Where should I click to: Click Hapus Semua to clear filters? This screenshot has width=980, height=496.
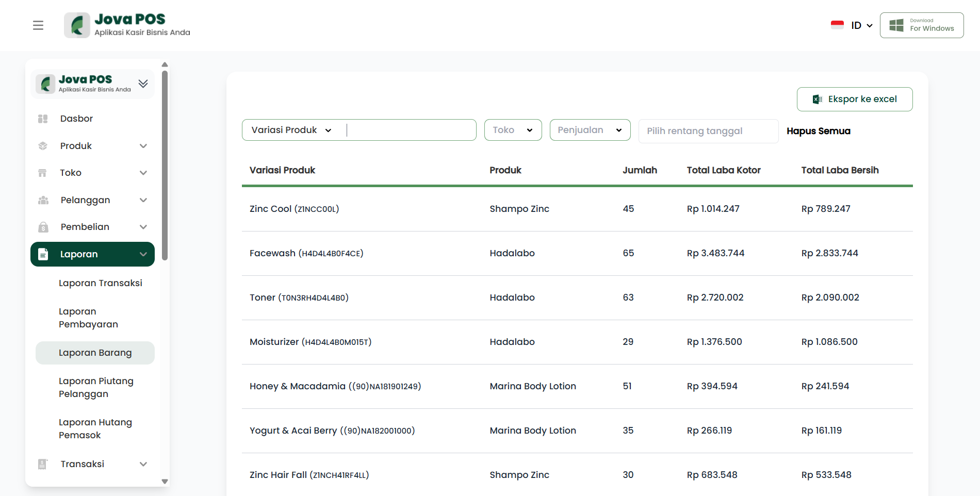click(818, 131)
